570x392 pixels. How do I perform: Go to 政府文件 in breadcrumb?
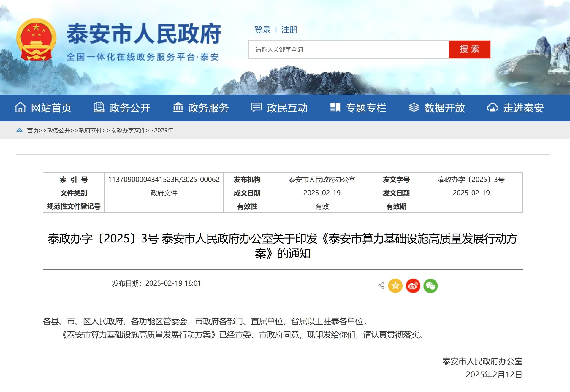91,131
